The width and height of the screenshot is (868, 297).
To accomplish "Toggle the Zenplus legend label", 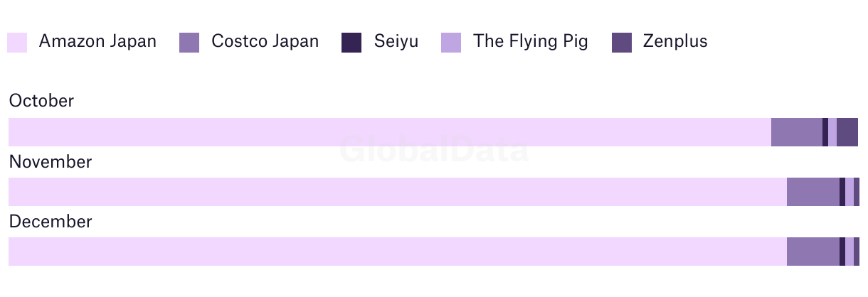I will point(675,42).
